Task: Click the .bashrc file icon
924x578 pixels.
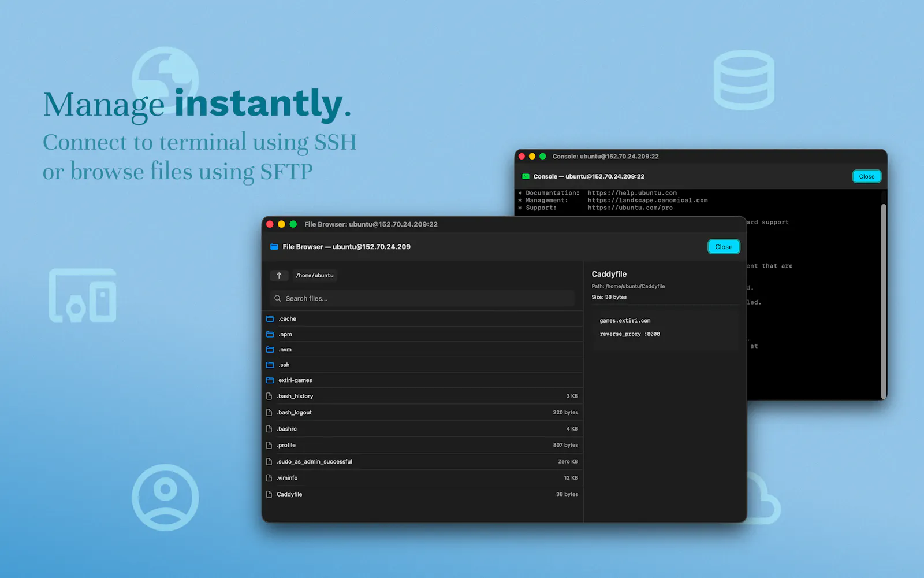Action: [269, 429]
